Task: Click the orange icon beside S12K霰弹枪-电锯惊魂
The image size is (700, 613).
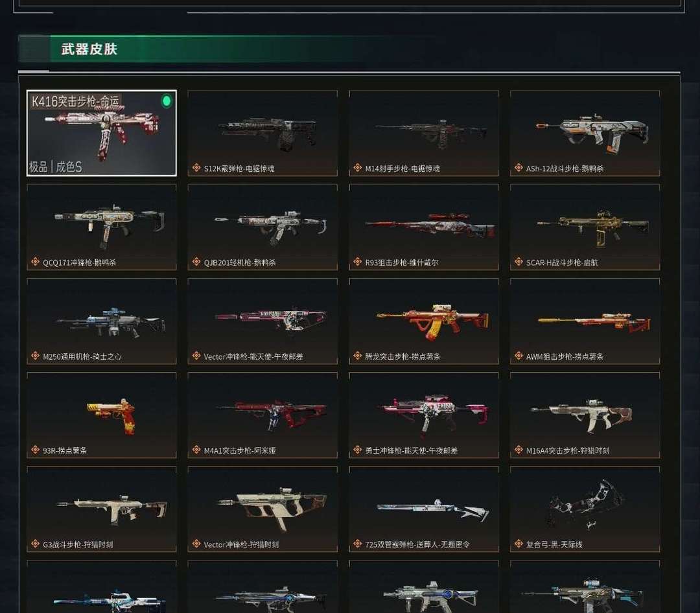Action: point(196,168)
